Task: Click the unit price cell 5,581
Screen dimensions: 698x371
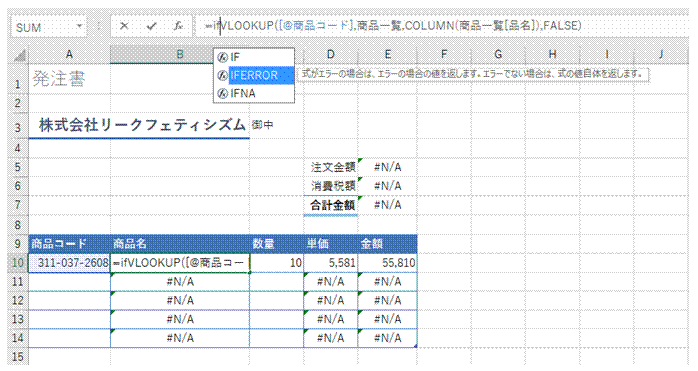Action: click(331, 263)
